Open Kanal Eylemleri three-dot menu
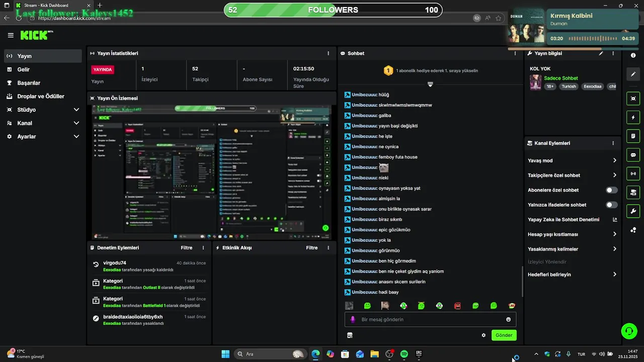 point(613,143)
